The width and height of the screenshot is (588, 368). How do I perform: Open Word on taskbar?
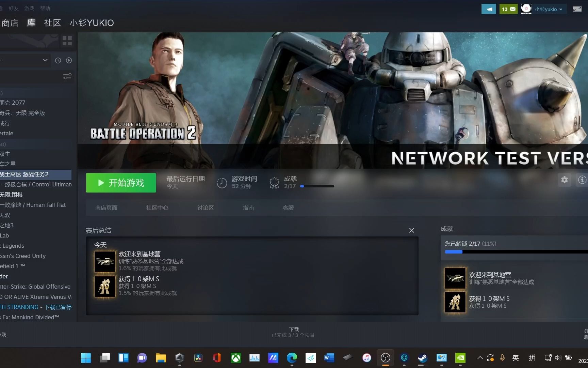coord(329,358)
